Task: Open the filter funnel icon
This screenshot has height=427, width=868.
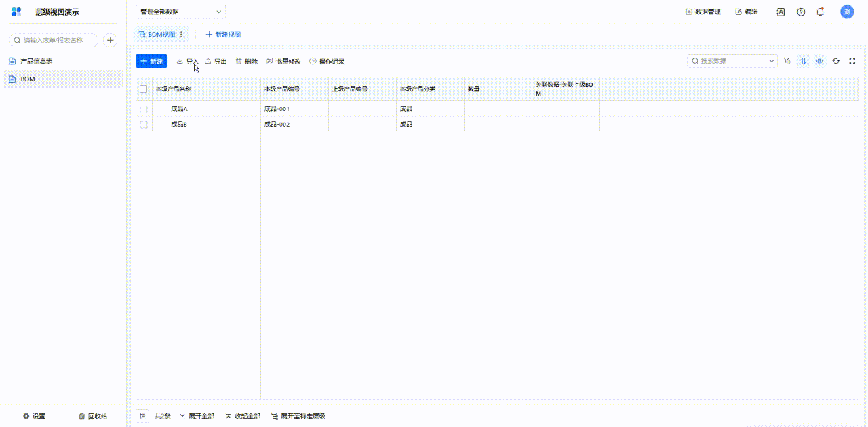Action: pos(787,61)
